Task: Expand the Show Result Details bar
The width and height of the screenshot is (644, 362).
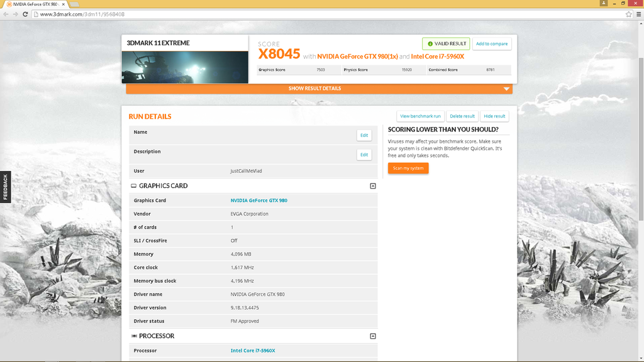Action: 319,89
